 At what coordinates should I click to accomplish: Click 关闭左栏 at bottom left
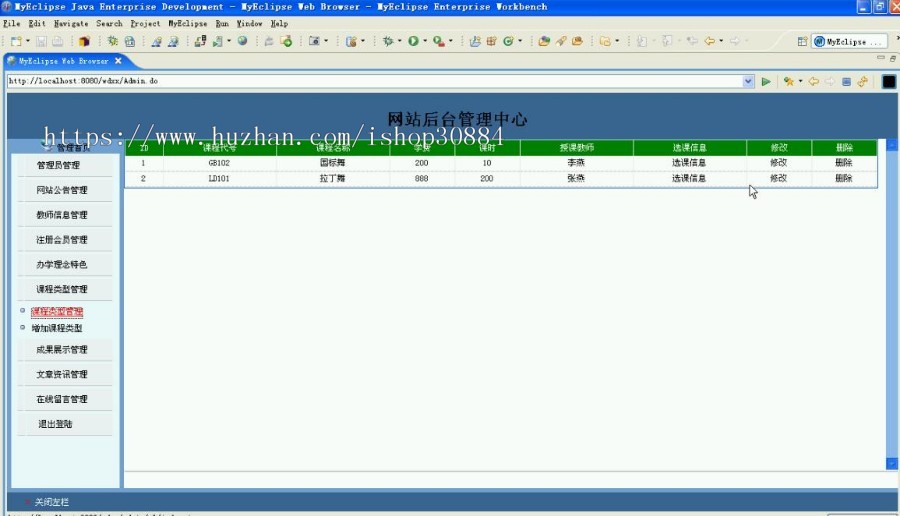(52, 502)
